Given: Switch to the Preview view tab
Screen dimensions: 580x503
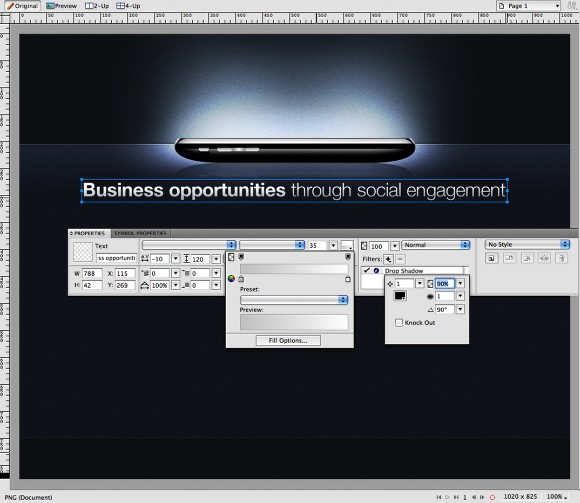Looking at the screenshot, I should 61,6.
